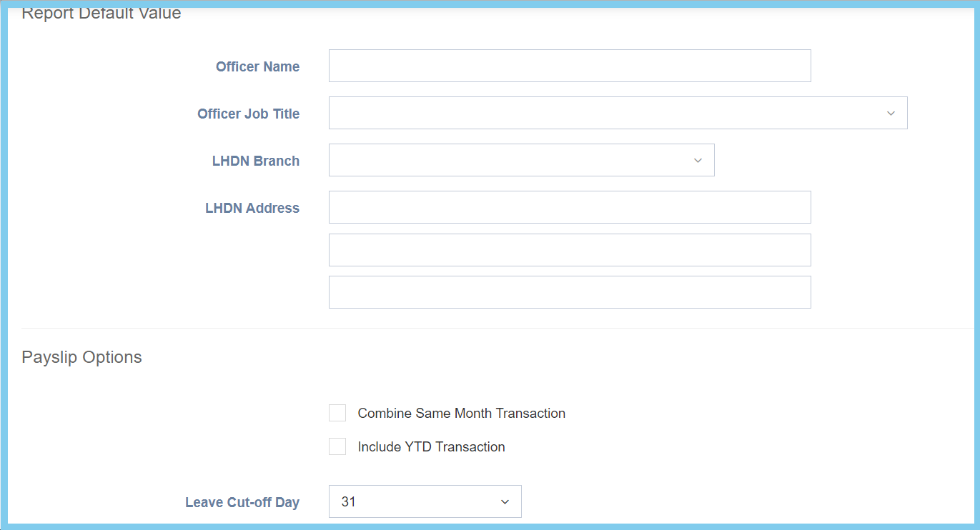This screenshot has height=530, width=980.
Task: Tick the Combine Same Month Transaction checkbox
Action: click(337, 413)
